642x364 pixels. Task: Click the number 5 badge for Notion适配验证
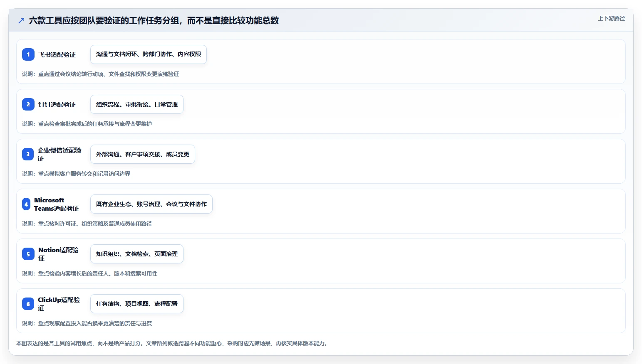pos(28,254)
